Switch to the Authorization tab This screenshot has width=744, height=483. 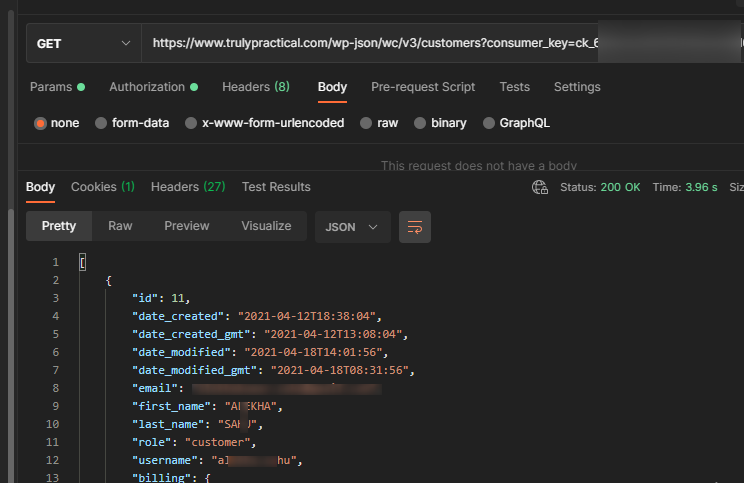(153, 87)
